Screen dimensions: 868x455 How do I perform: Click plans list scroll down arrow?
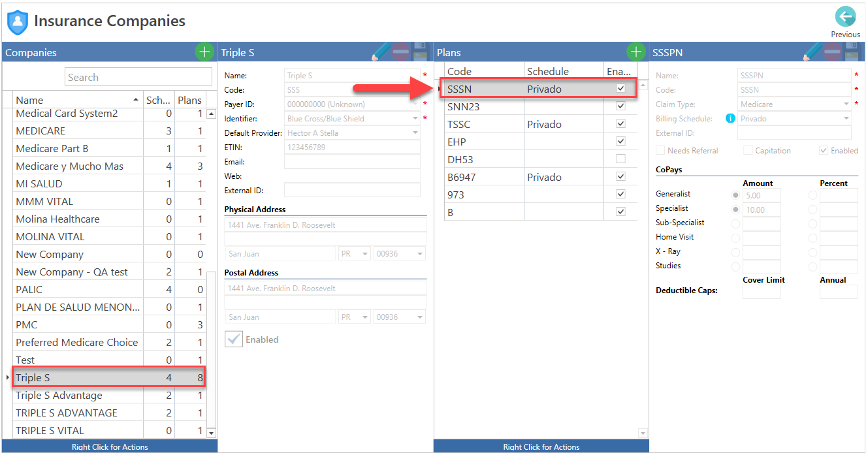(x=643, y=433)
